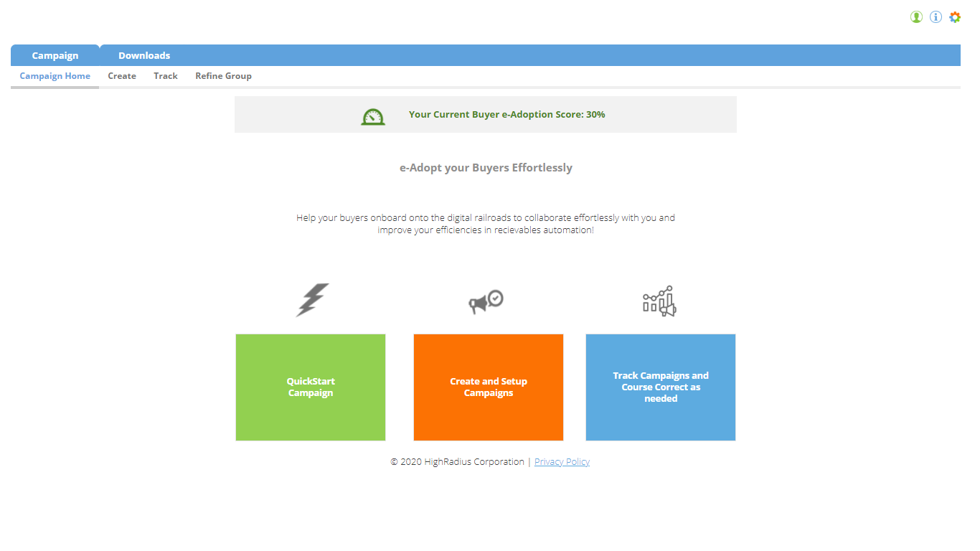980x551 pixels.
Task: Open the settings gear icon
Action: 955,17
